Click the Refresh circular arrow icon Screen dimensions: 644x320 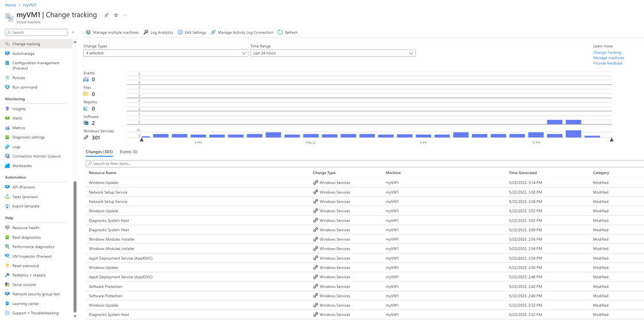tap(280, 33)
